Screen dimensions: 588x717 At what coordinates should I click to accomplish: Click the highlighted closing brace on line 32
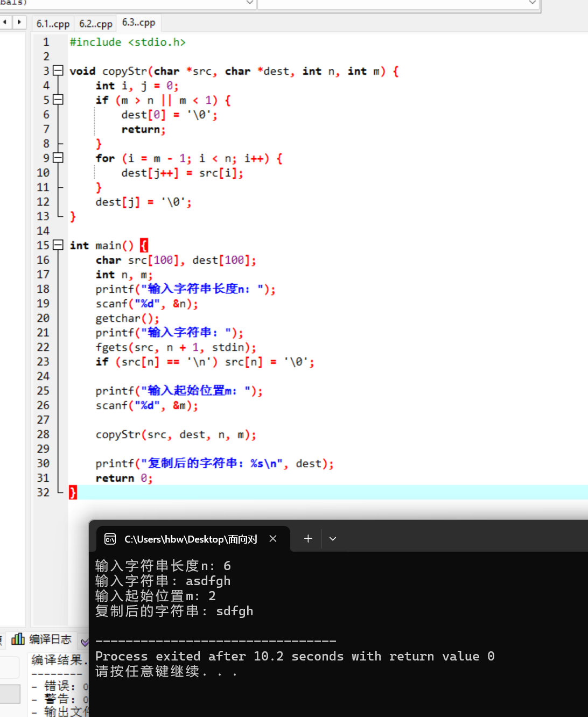[73, 492]
